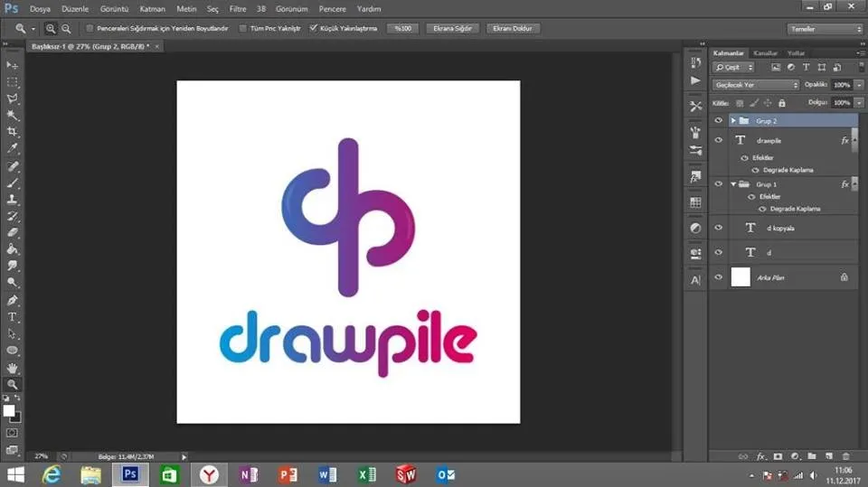868x487 pixels.
Task: Switch to the Kanallar tab
Action: tap(765, 53)
